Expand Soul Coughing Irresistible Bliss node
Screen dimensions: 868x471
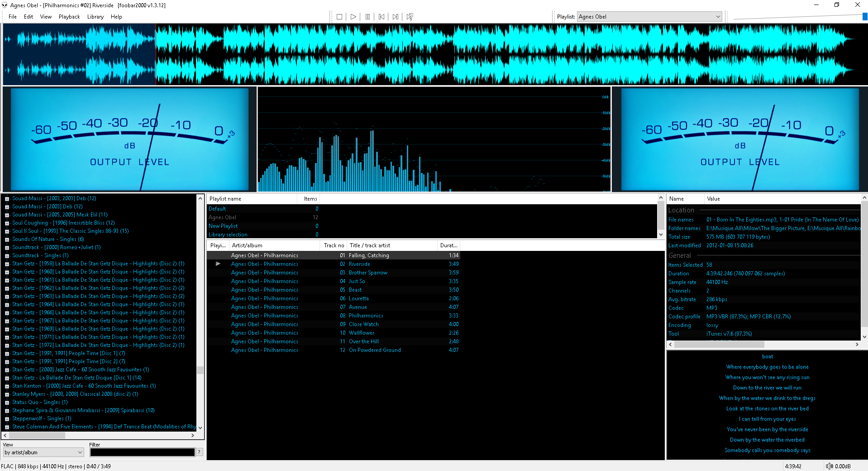(7, 223)
